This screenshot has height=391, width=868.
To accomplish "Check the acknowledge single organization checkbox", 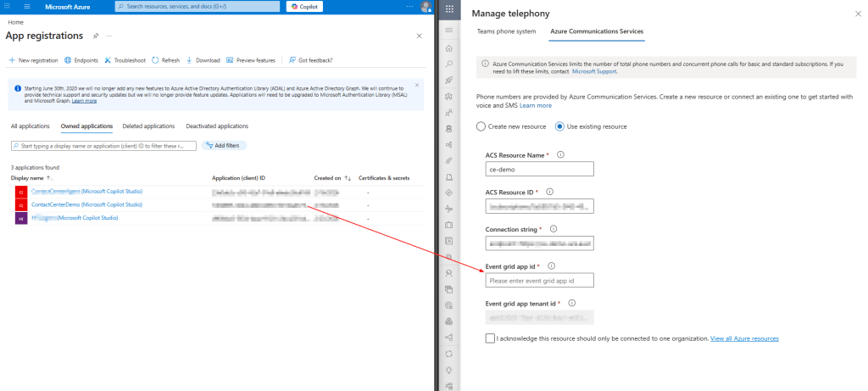I will [491, 338].
